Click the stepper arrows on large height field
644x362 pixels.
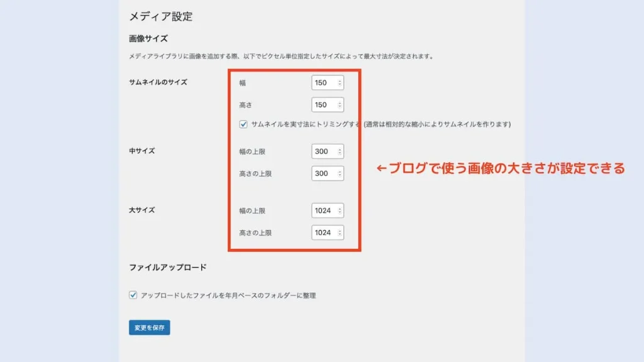coord(340,233)
